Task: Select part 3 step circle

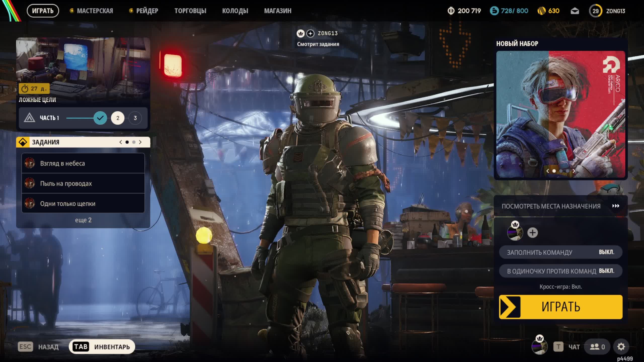Action: tap(135, 118)
